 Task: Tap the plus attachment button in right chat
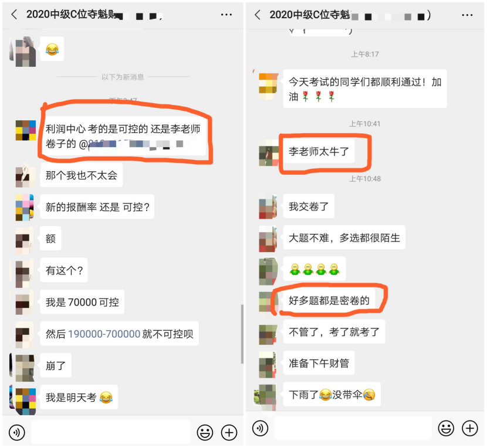pyautogui.click(x=470, y=429)
